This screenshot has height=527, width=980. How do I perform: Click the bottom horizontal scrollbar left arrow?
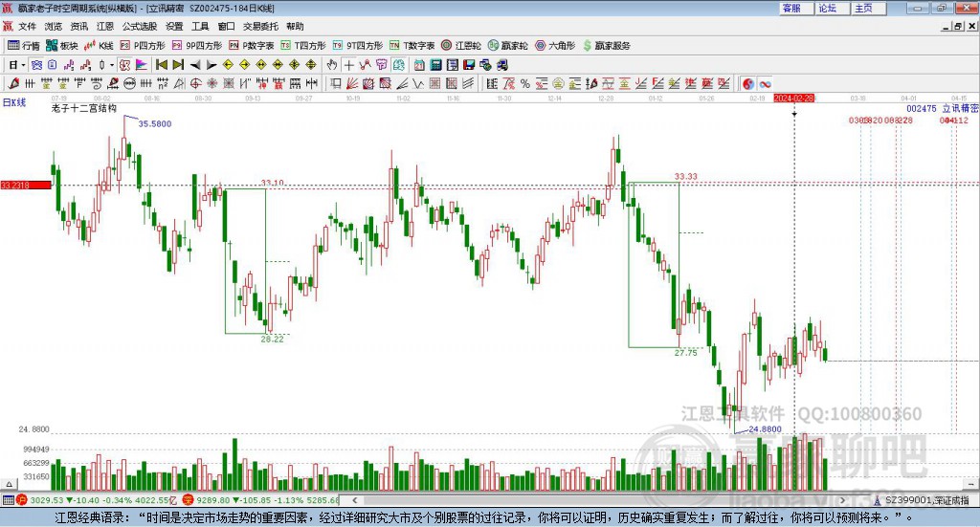tap(354, 500)
